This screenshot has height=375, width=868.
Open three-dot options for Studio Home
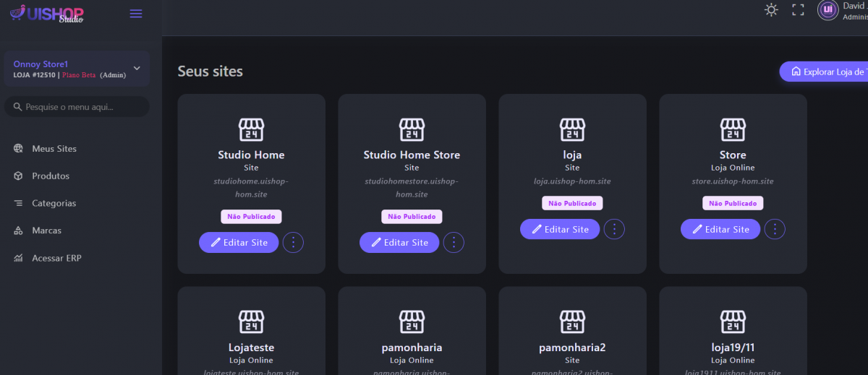point(293,243)
